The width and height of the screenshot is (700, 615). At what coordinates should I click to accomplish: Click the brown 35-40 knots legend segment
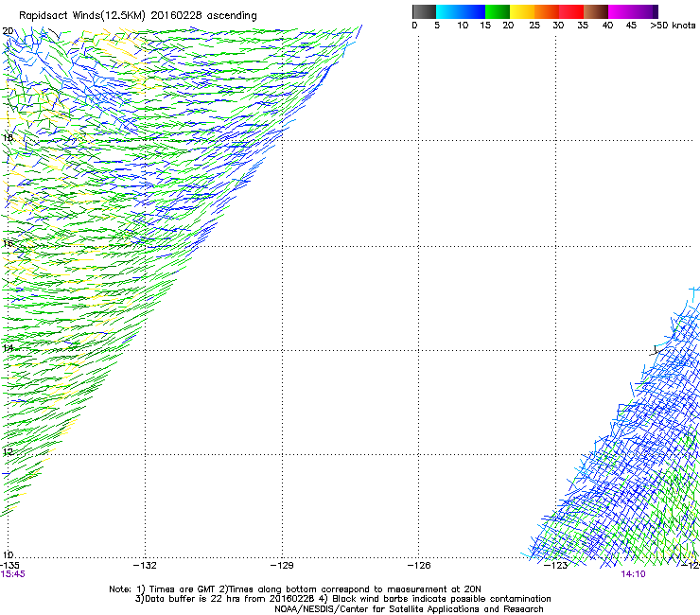click(x=596, y=11)
